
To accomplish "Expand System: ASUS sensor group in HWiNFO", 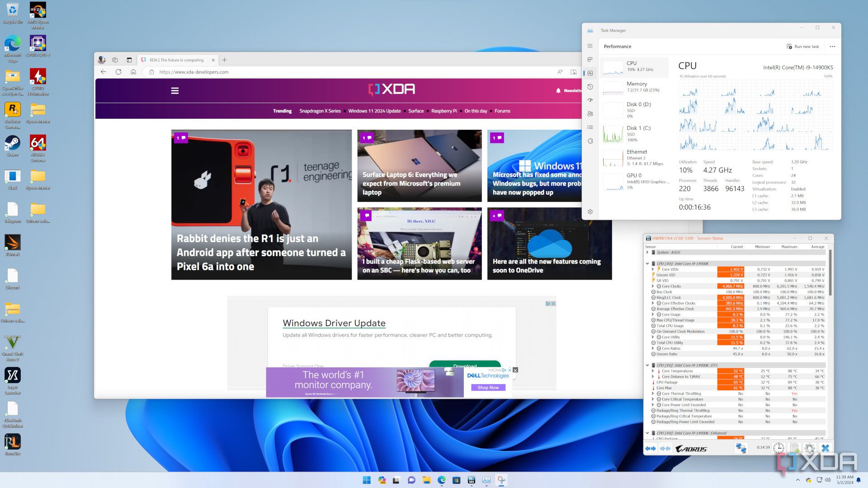I will (x=647, y=252).
